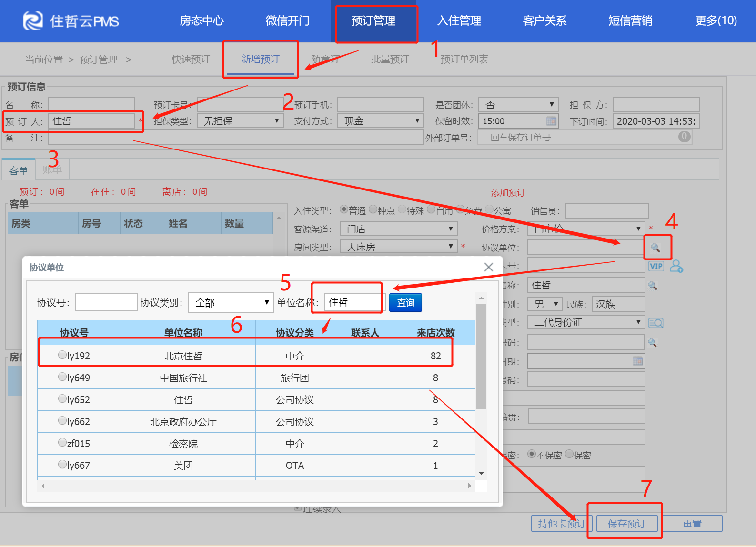Open gender dropdown showing 男
Image resolution: width=756 pixels, height=547 pixels.
tap(545, 304)
